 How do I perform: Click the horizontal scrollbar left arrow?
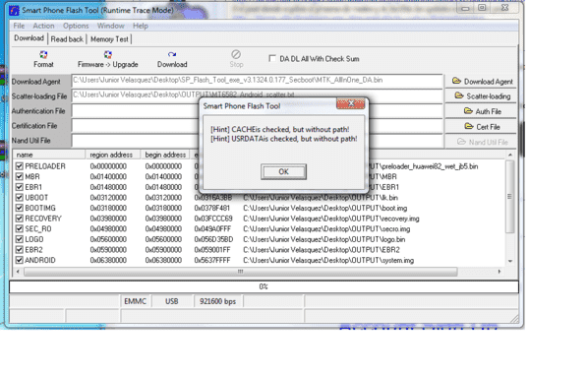click(18, 271)
